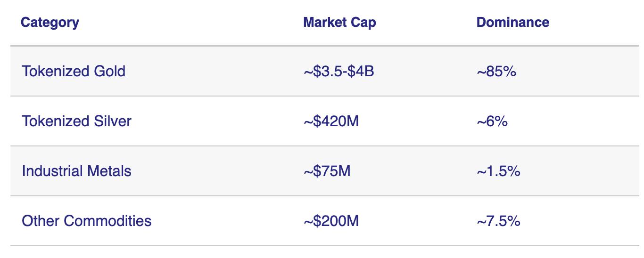Select the Industrial Metals cell

click(x=76, y=171)
